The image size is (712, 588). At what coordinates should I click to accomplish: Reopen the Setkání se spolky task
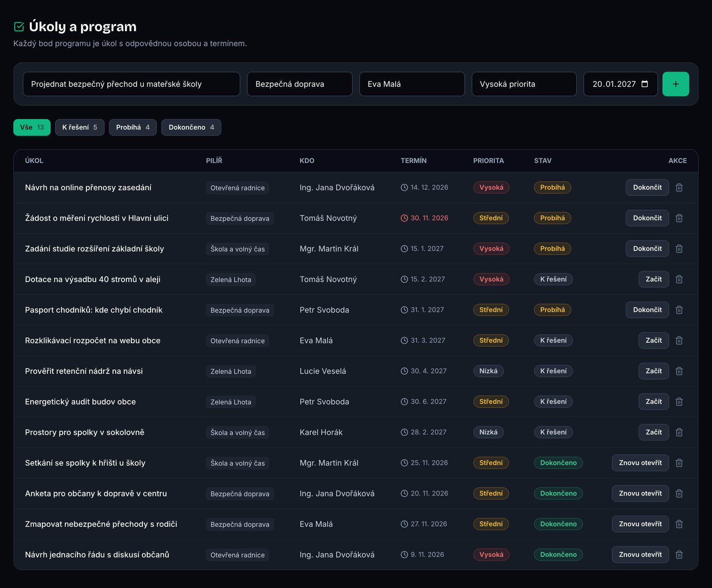(x=640, y=463)
